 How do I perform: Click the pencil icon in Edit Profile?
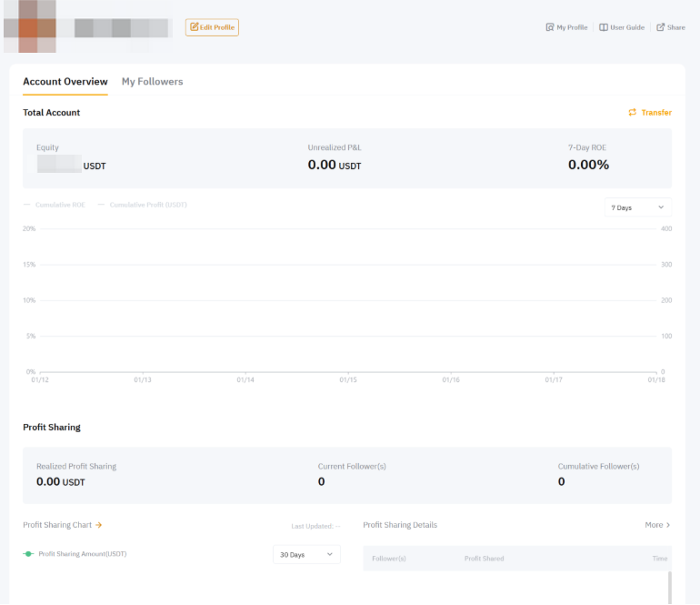pyautogui.click(x=194, y=27)
